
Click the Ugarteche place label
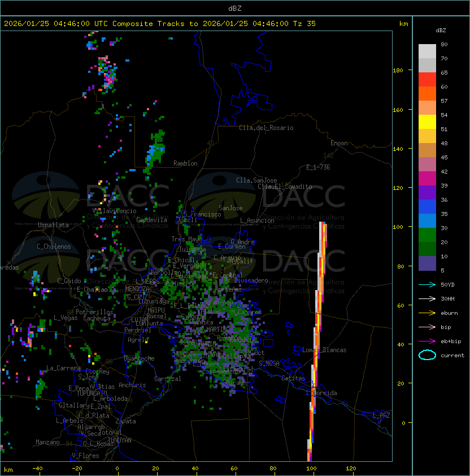(140, 358)
